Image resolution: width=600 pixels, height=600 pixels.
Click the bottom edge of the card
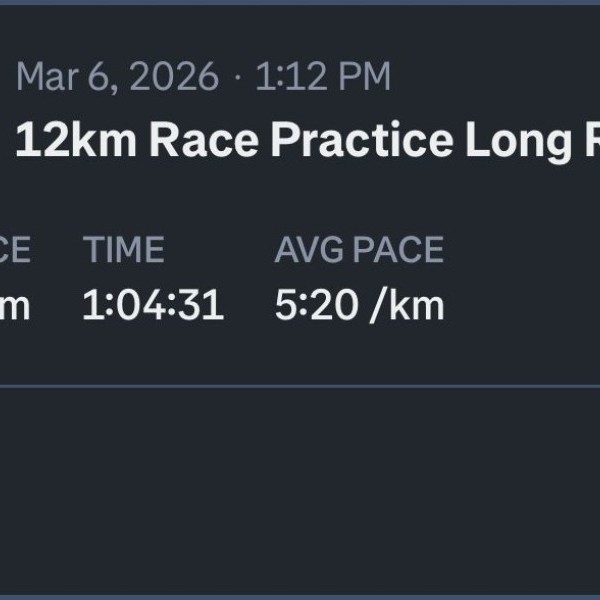point(300,596)
